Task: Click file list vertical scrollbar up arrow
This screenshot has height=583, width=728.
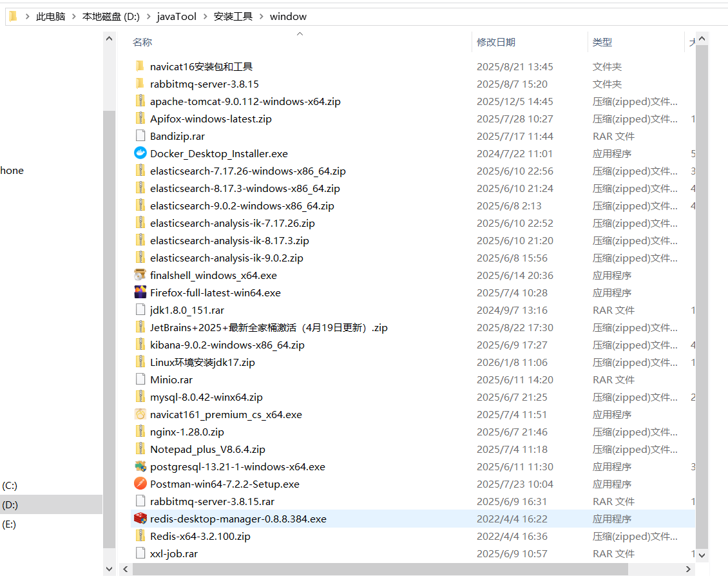Action: pos(702,39)
